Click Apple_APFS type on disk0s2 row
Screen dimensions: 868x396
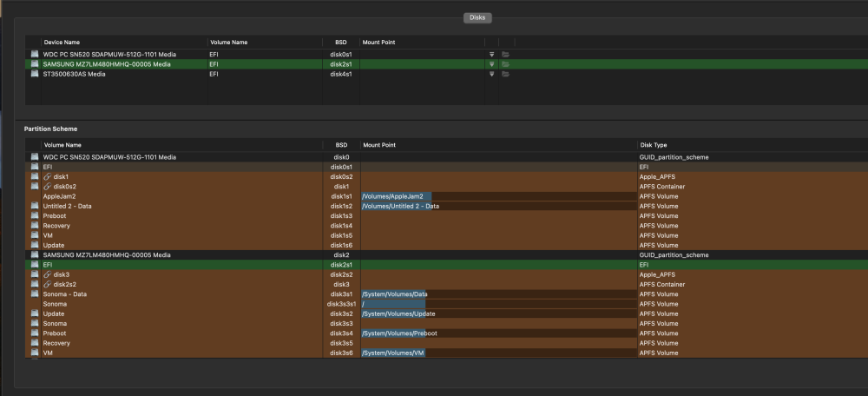657,176
